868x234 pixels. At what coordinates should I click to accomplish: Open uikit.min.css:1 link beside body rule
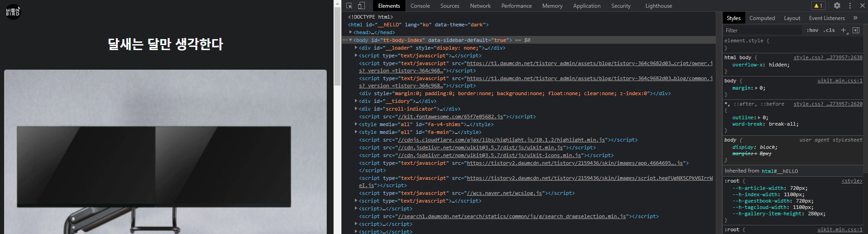point(840,81)
